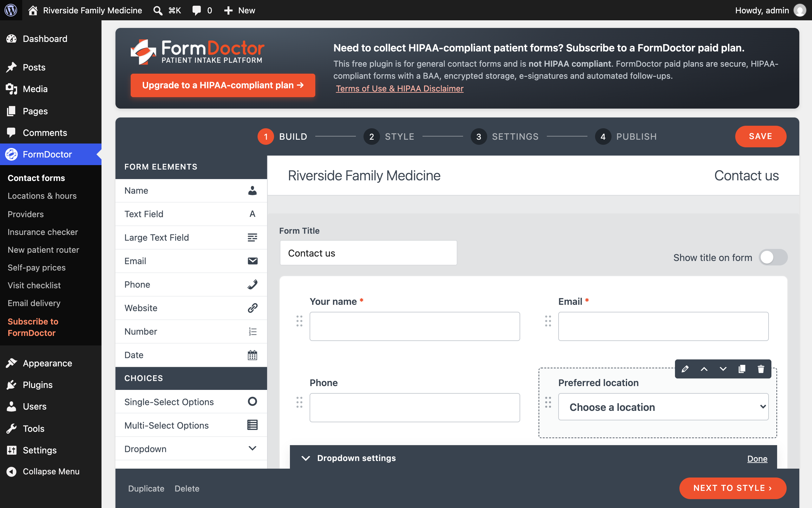Image resolution: width=812 pixels, height=508 pixels.
Task: Click drag handle beside Your name field
Action: pos(299,321)
